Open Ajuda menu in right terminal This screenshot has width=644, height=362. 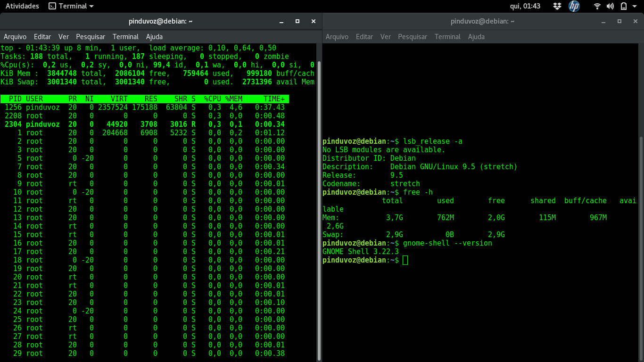click(x=476, y=36)
